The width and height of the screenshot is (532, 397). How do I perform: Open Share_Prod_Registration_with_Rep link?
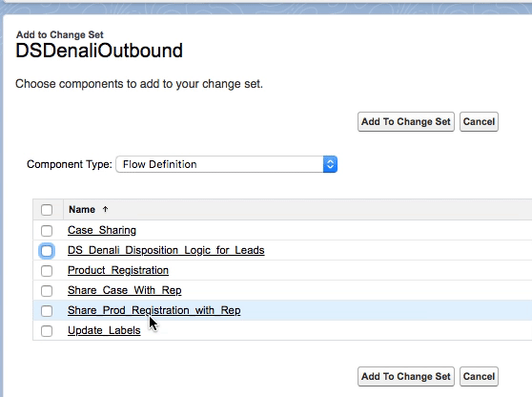pyautogui.click(x=154, y=310)
